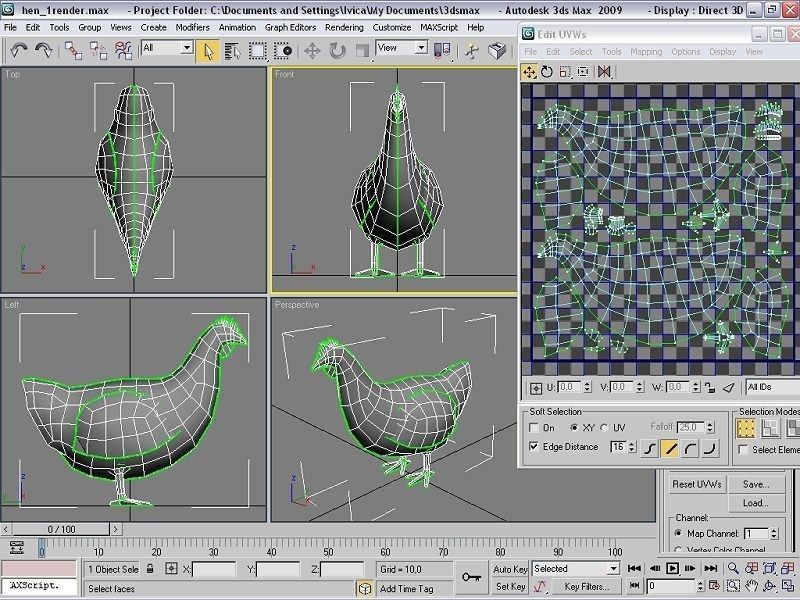This screenshot has height=600, width=800.
Task: Switch to Edge Sub-object selection mode
Action: 770,429
